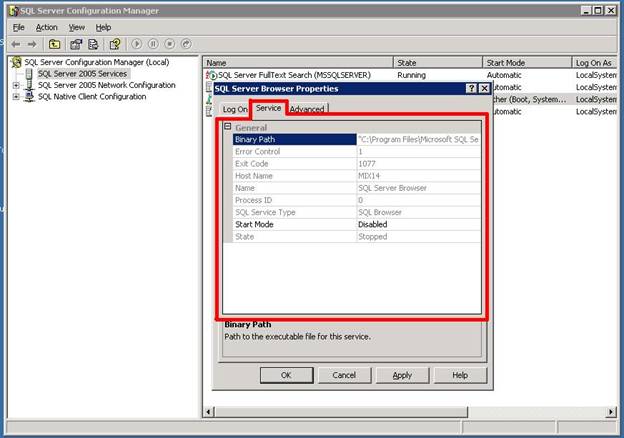Click the SQL Server 2005 Services tree icon
This screenshot has height=438, width=624.
click(29, 74)
